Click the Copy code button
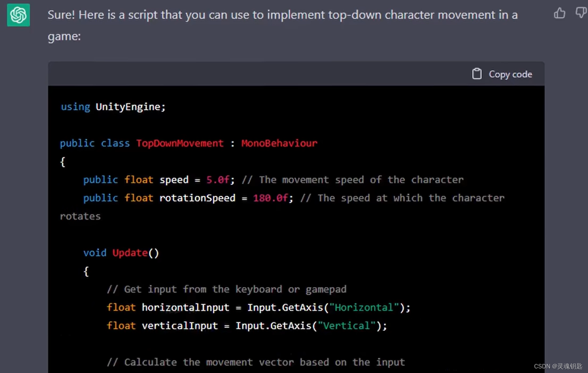The width and height of the screenshot is (588, 373). (x=502, y=74)
